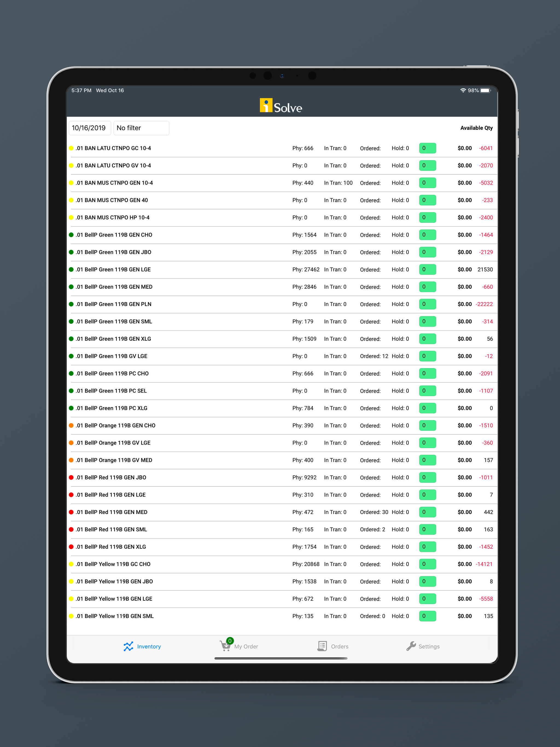This screenshot has height=747, width=560.
Task: Click the Phy: 27462 value
Action: coord(306,270)
